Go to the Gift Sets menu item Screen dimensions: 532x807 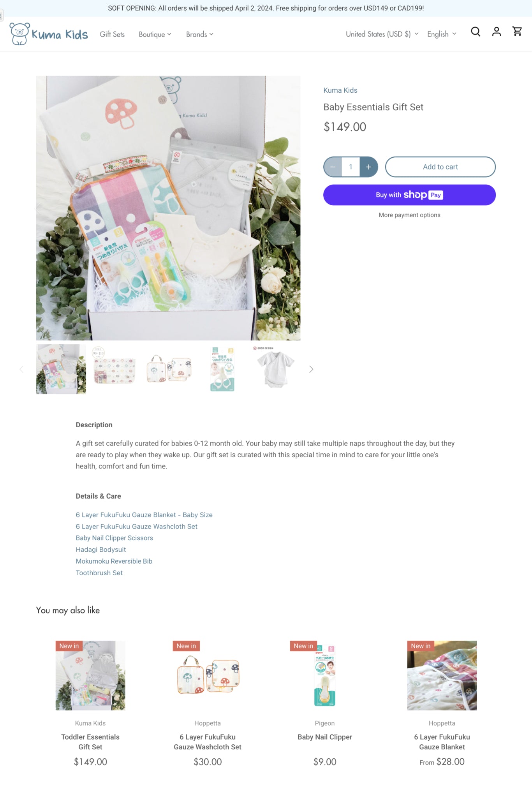tap(112, 34)
